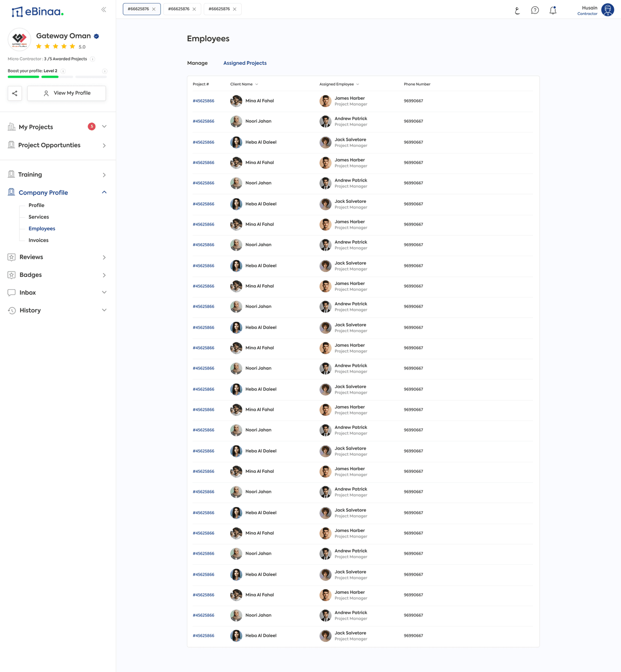The width and height of the screenshot is (621, 672).
Task: Open View My Profile
Action: pos(67,93)
